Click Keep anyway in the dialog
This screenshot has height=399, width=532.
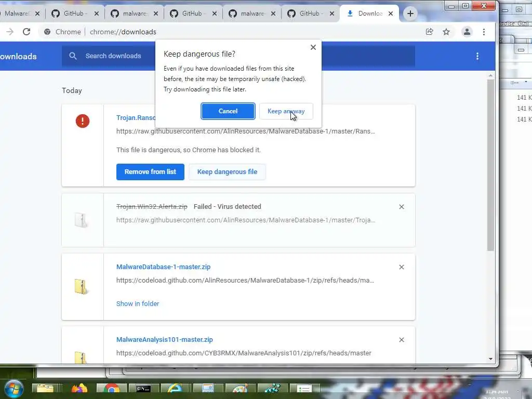coord(286,111)
